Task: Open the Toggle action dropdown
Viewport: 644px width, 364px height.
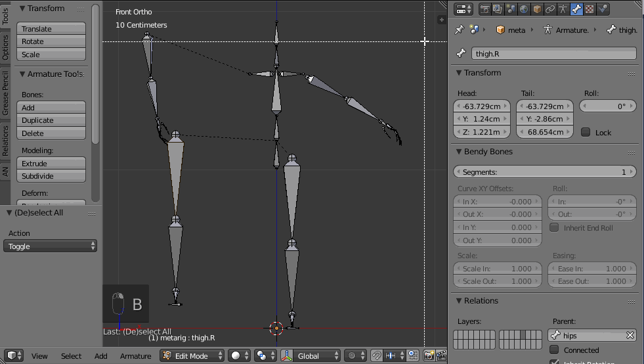Action: click(x=50, y=246)
